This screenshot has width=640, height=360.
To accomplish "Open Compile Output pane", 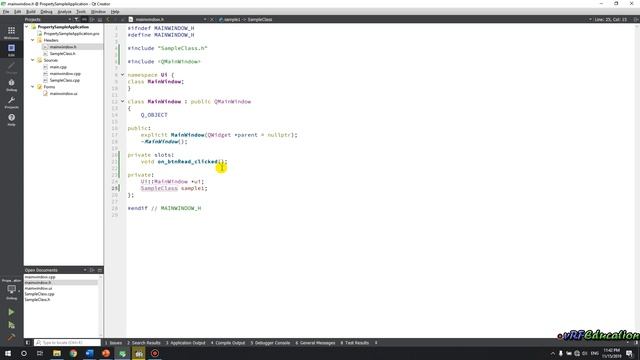I will 228,343.
